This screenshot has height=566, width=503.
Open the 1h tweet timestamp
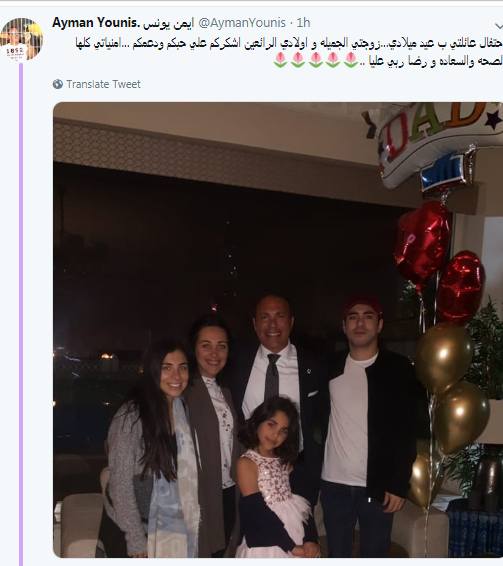303,23
